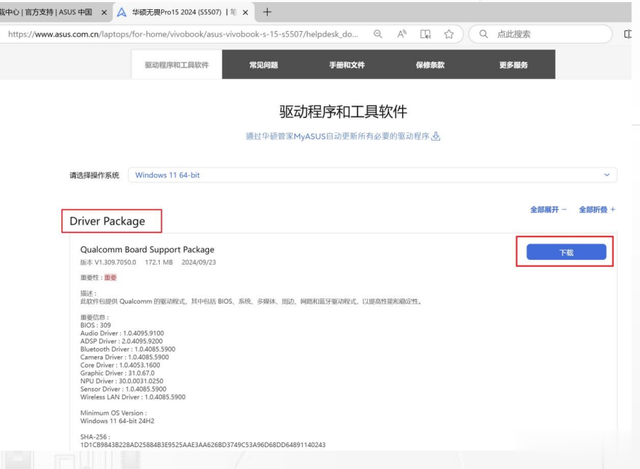Click the 驱动程序和工具软件 page heading
The height and width of the screenshot is (469, 640).
pyautogui.click(x=343, y=112)
